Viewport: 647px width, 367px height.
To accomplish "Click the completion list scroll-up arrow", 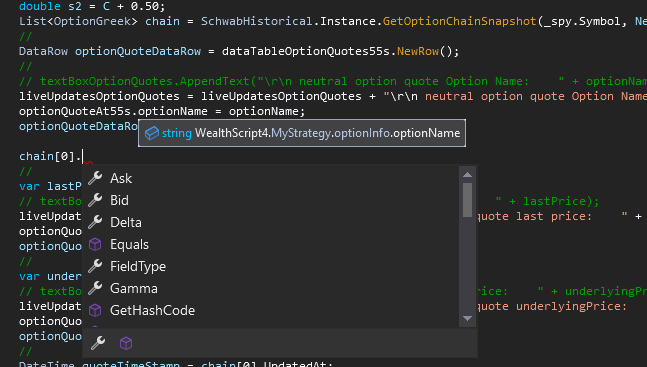I will pyautogui.click(x=468, y=175).
